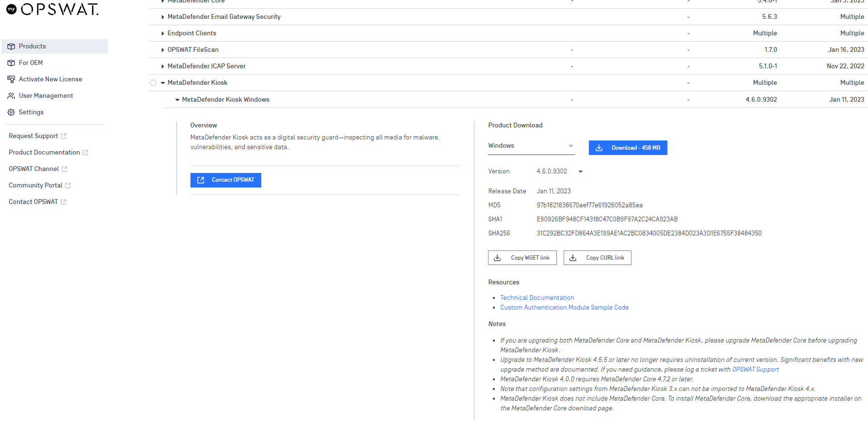Click Nov 22, 2022 date in ICAP Server row
868x421 pixels.
(x=845, y=66)
